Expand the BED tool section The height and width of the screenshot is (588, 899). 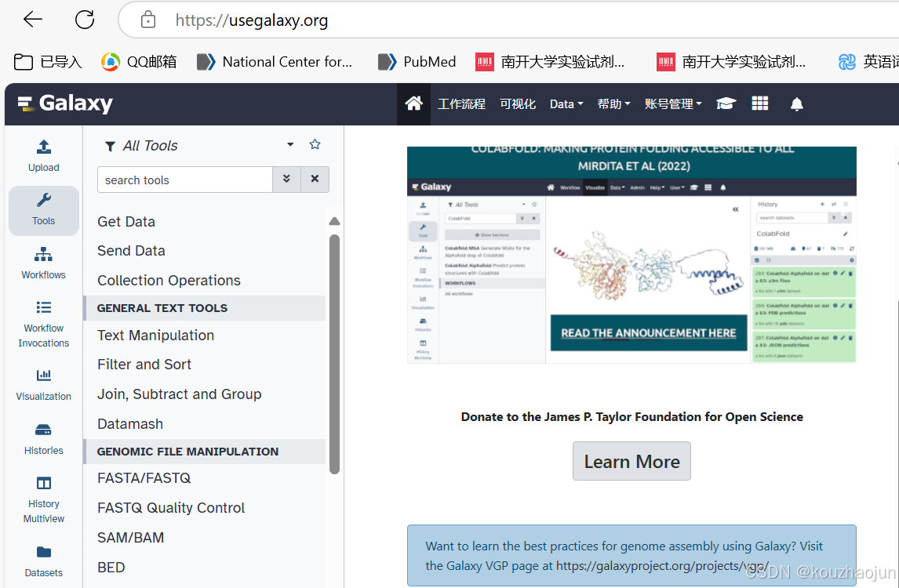[x=111, y=568]
